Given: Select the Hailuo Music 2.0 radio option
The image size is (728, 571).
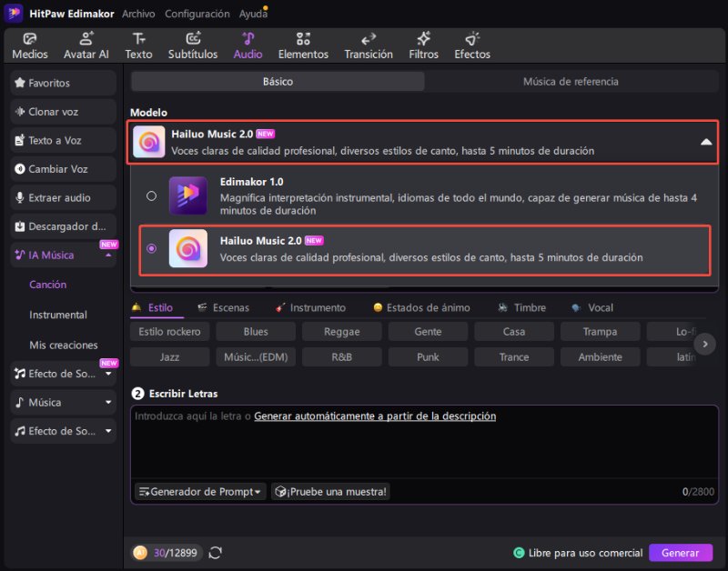Looking at the screenshot, I should 151,248.
